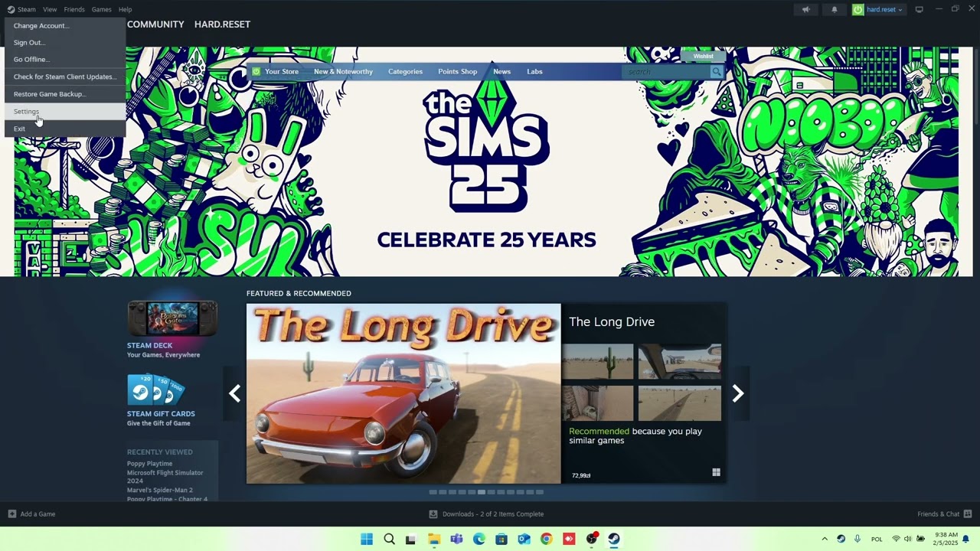Open the Downloads status icon
980x551 pixels.
pos(433,514)
